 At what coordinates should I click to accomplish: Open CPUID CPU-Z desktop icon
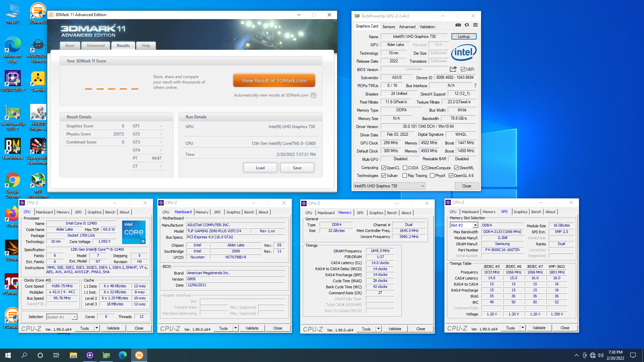[12, 81]
